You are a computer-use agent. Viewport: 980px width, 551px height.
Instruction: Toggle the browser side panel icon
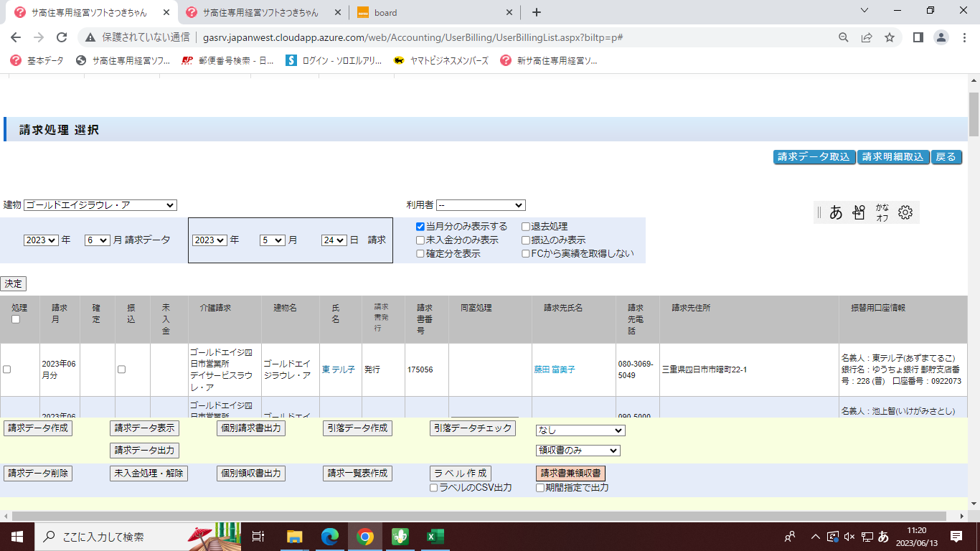tap(918, 37)
